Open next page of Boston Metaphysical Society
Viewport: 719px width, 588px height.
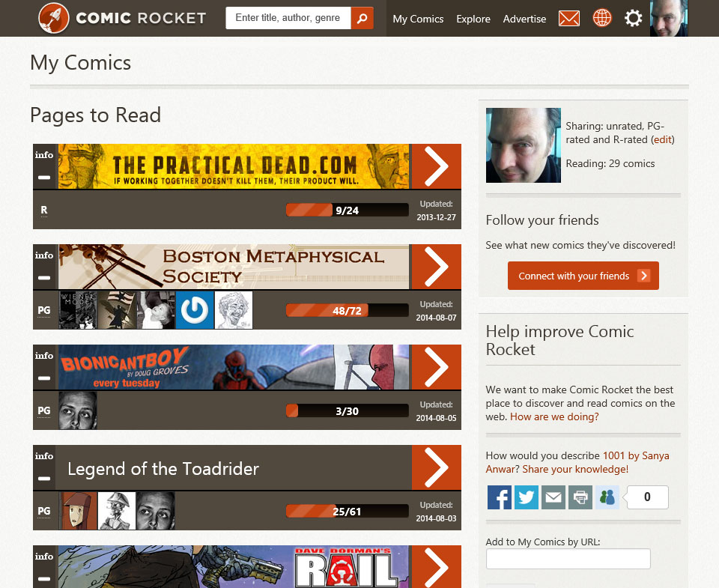437,267
